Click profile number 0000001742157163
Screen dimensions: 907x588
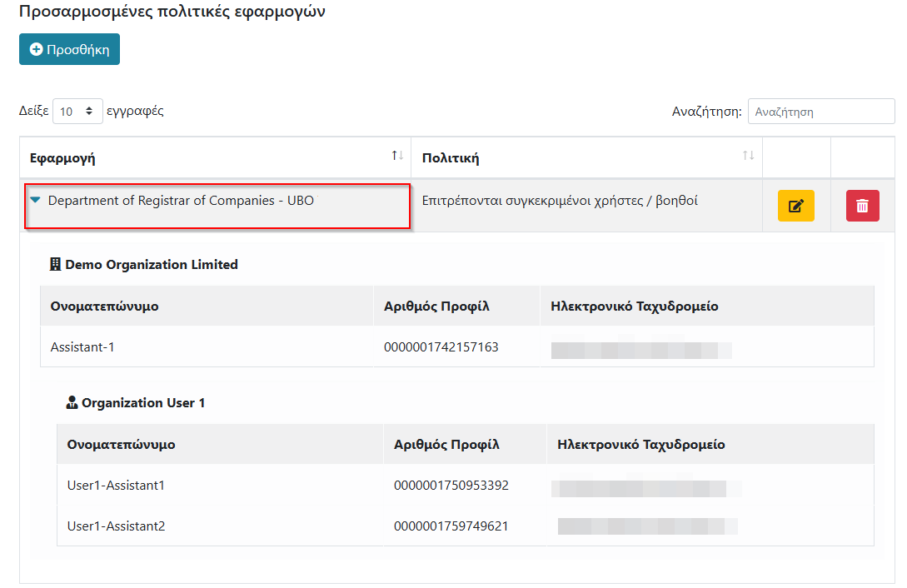point(441,346)
